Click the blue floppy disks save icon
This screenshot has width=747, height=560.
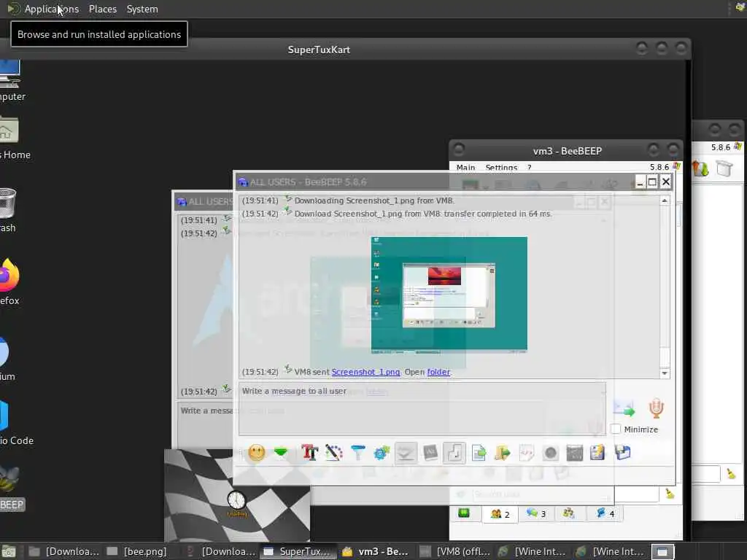(623, 452)
